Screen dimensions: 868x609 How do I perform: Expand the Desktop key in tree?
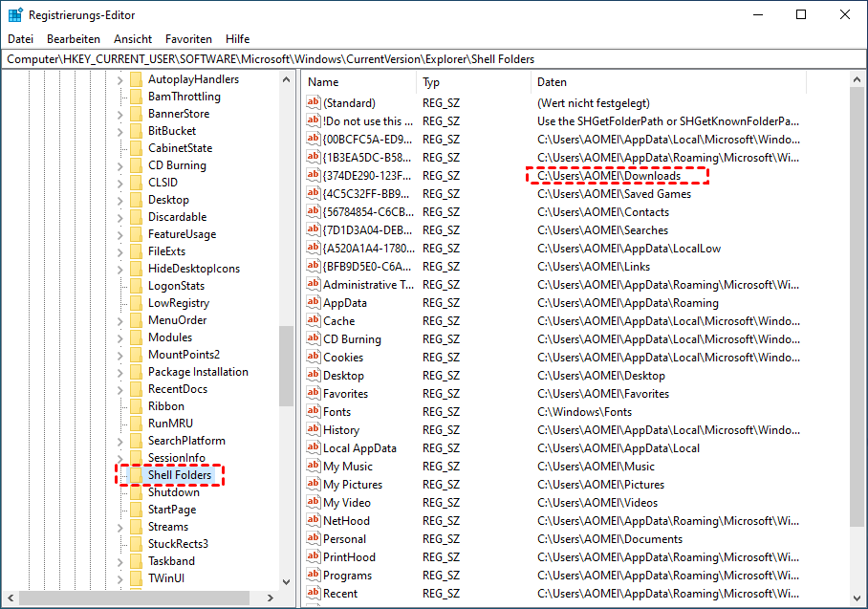(119, 201)
